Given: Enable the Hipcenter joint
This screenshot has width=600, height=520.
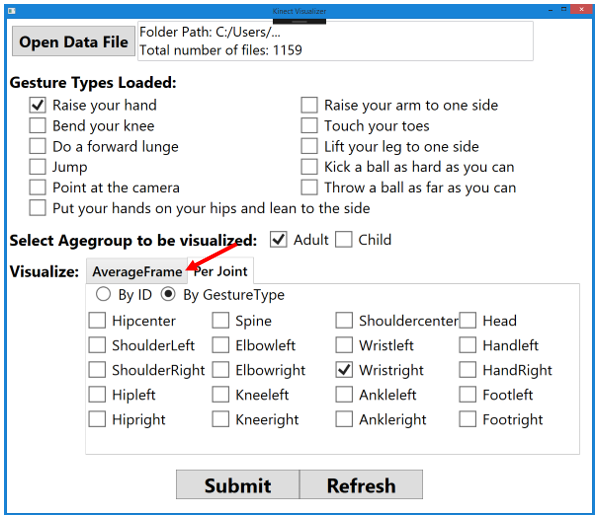Looking at the screenshot, I should tap(97, 321).
